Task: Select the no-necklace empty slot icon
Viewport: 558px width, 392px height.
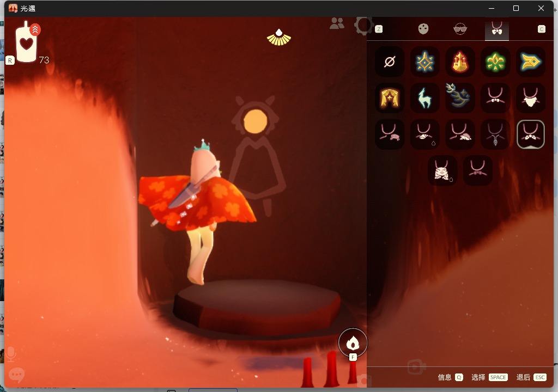Action: tap(390, 62)
